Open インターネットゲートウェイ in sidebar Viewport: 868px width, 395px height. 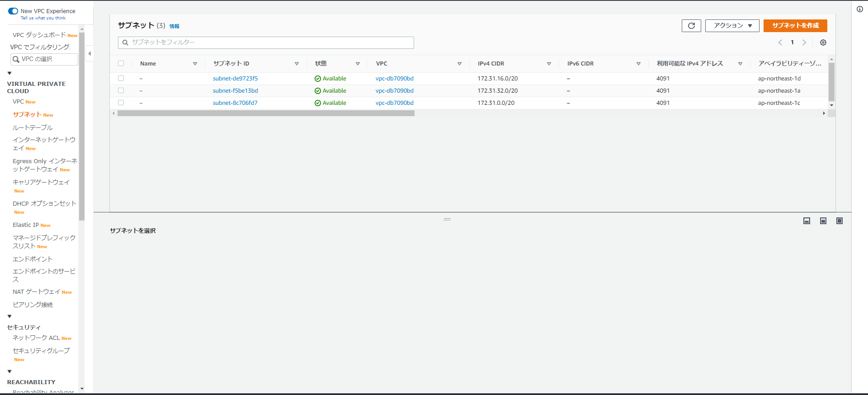click(x=44, y=144)
